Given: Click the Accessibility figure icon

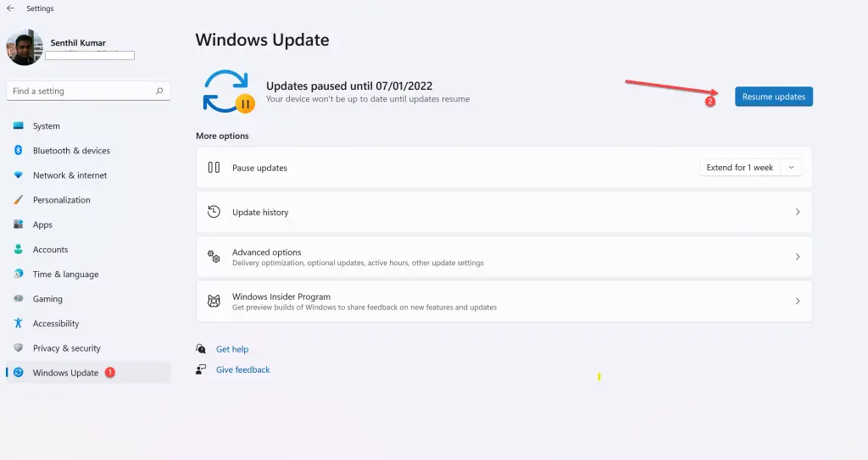Looking at the screenshot, I should pos(19,323).
